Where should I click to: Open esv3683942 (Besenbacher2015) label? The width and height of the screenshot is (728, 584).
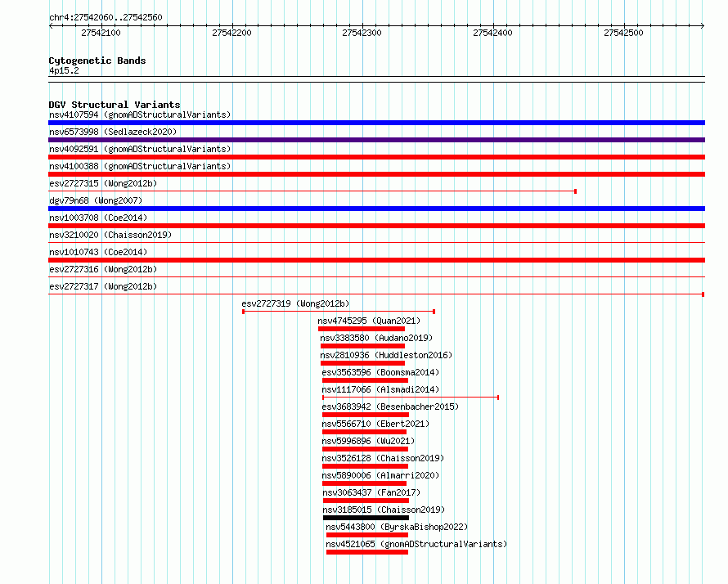(390, 407)
